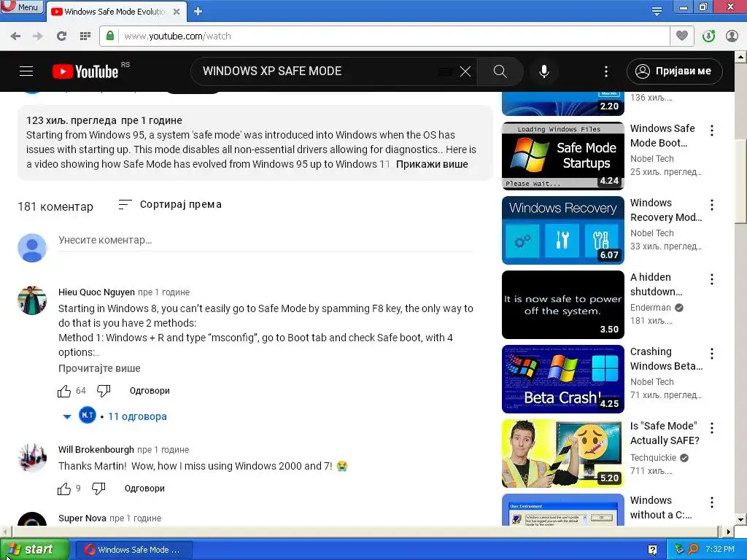Image resolution: width=747 pixels, height=560 pixels.
Task: Click the magnifier search button
Action: [500, 71]
